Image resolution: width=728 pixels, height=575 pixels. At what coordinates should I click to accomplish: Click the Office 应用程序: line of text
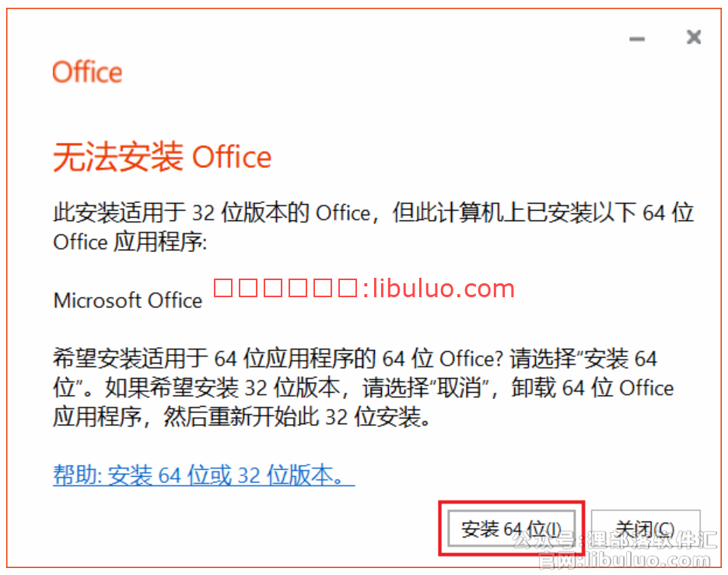130,242
